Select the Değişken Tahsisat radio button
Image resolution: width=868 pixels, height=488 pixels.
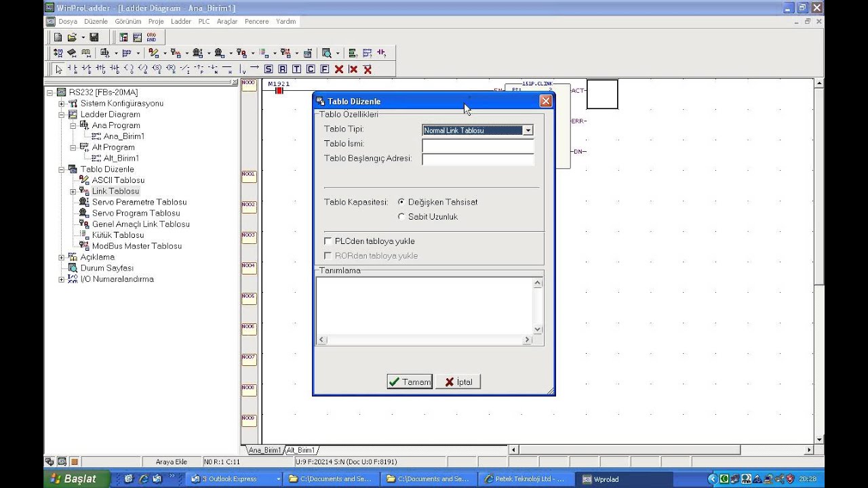(401, 202)
